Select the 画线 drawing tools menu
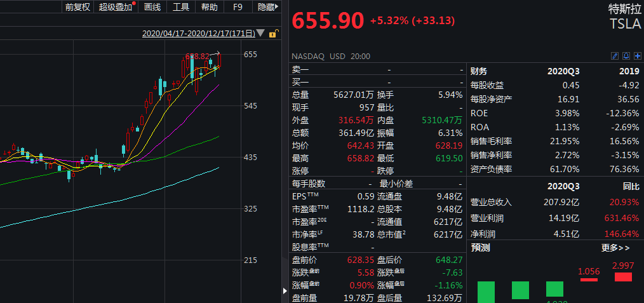Screen dimensions: 644x303 (x=153, y=8)
